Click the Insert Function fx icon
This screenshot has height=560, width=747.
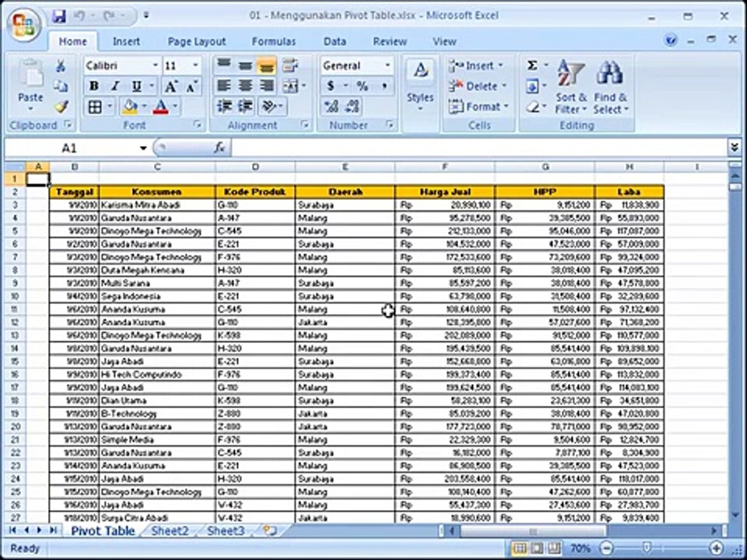(x=219, y=148)
